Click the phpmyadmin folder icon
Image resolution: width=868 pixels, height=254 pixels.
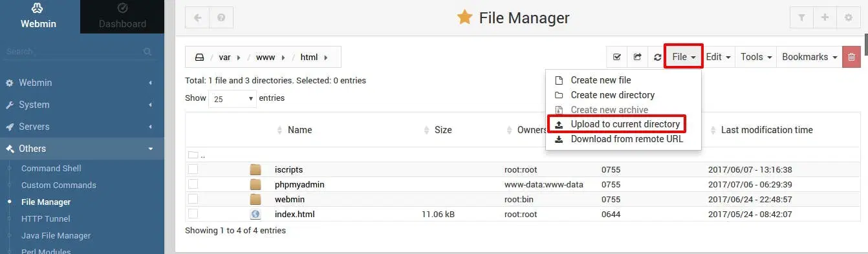(255, 185)
